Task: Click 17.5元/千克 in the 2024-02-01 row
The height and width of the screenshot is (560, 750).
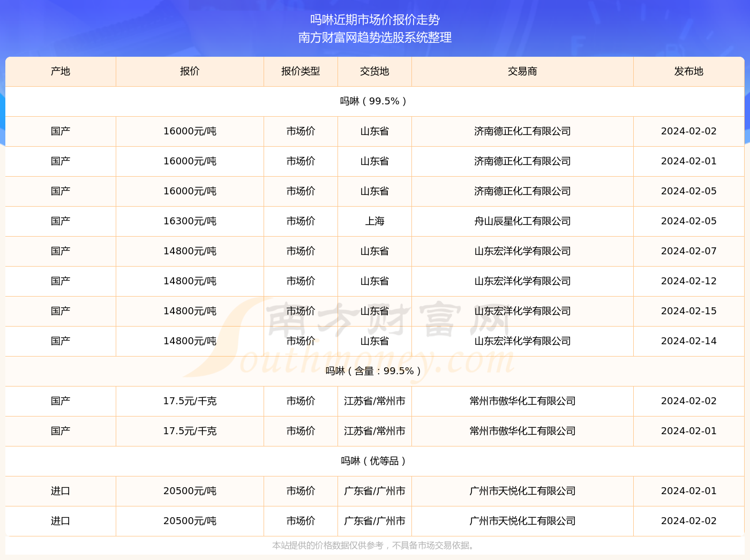Action: coord(190,431)
